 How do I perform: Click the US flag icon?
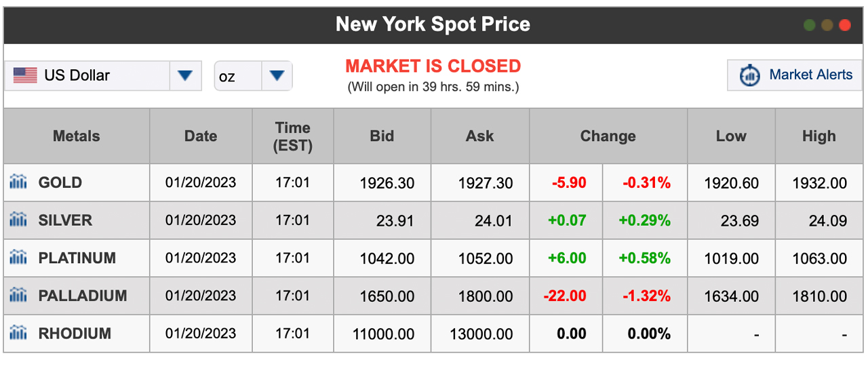pos(25,75)
